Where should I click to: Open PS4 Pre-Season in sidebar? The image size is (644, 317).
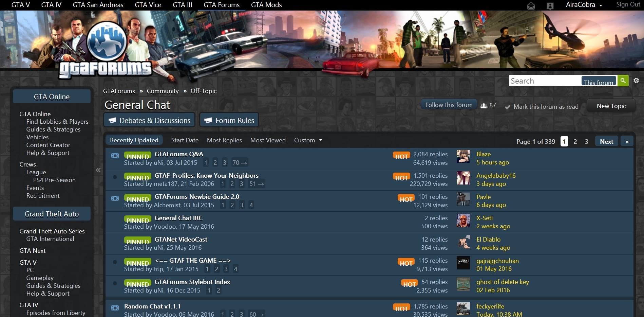(54, 180)
